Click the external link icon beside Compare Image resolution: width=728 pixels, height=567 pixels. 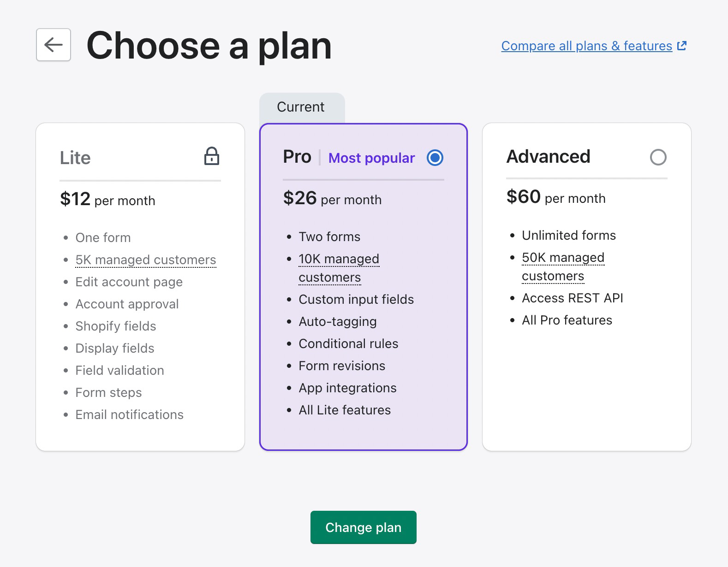[681, 46]
